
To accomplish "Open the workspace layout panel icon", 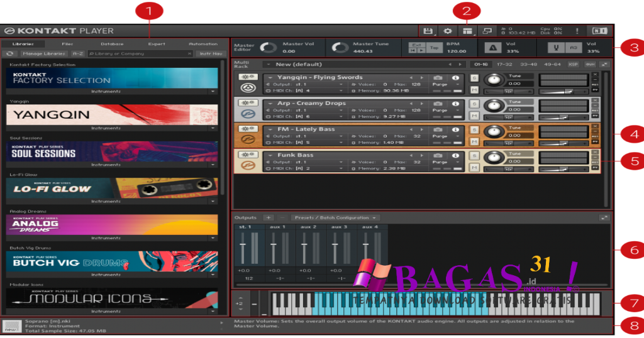I will (467, 31).
